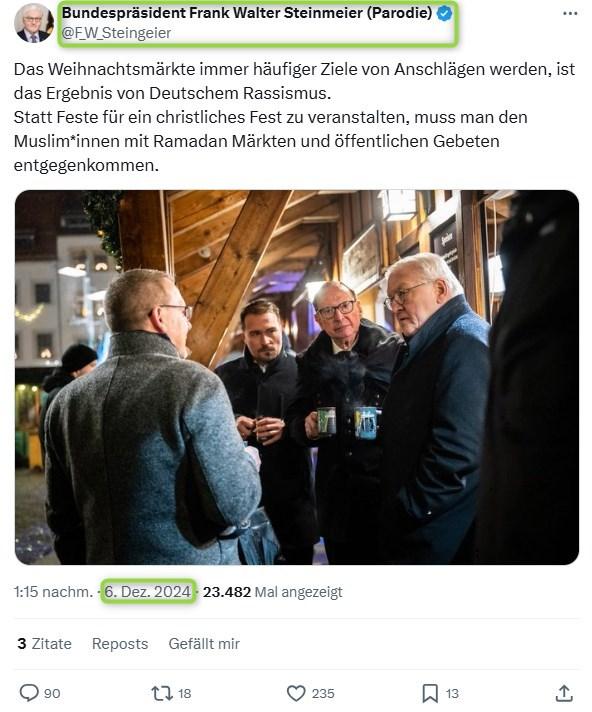The image size is (592, 712).
Task: Click the @F_W_Steingeier handle
Action: point(116,33)
